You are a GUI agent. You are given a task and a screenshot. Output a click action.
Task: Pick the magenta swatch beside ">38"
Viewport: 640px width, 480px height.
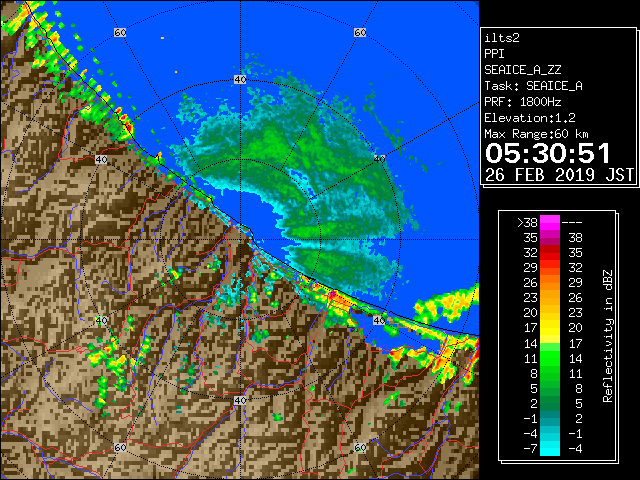550,223
